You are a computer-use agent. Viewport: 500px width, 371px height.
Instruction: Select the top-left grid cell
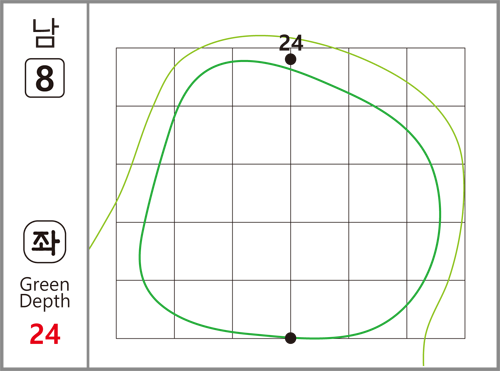[145, 77]
